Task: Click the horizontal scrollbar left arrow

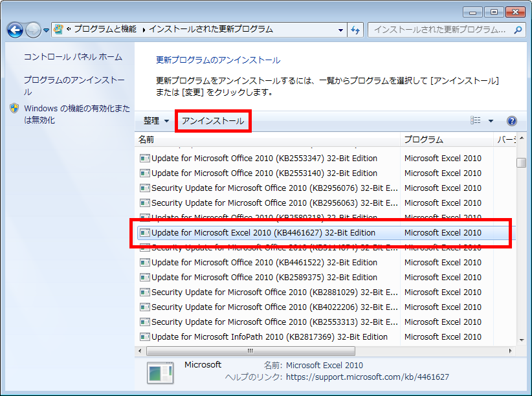Action: pyautogui.click(x=140, y=351)
